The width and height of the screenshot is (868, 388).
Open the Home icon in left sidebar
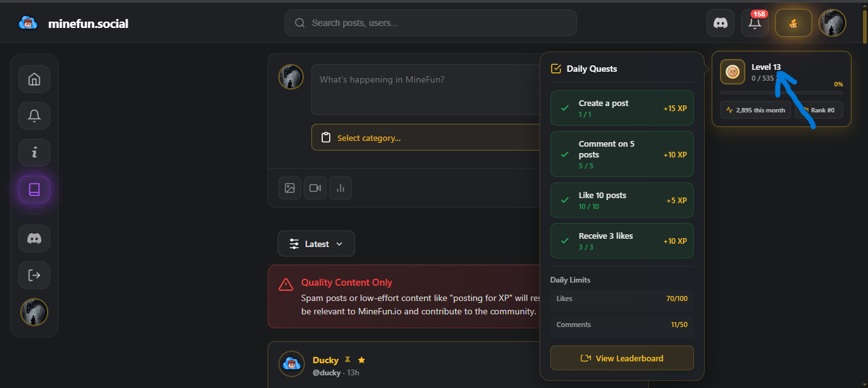click(x=34, y=79)
